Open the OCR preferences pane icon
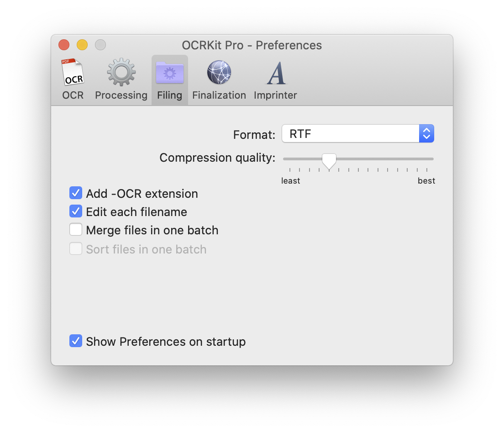504x433 pixels. click(x=73, y=72)
